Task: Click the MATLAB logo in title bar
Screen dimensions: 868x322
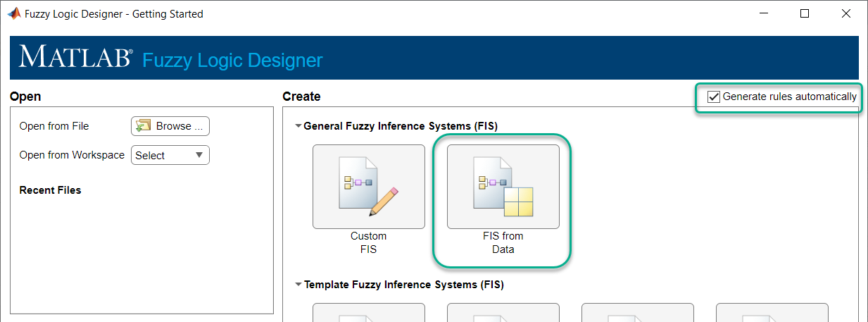Action: 13,13
